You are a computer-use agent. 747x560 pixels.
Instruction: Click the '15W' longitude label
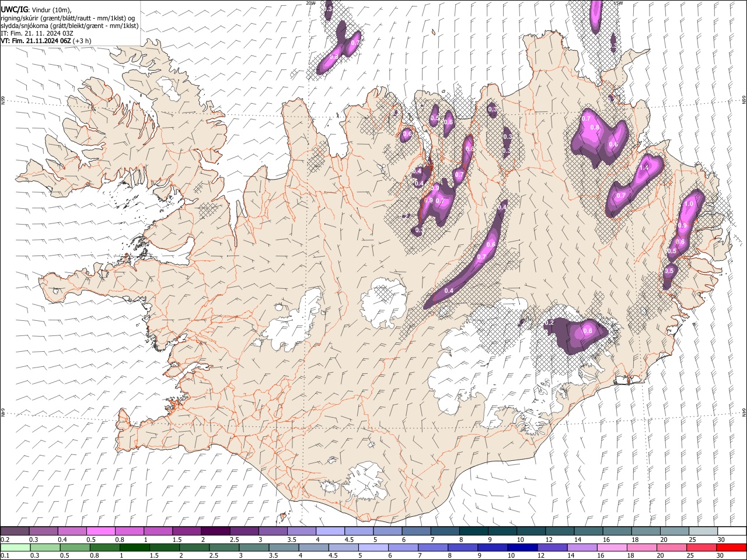(618, 3)
